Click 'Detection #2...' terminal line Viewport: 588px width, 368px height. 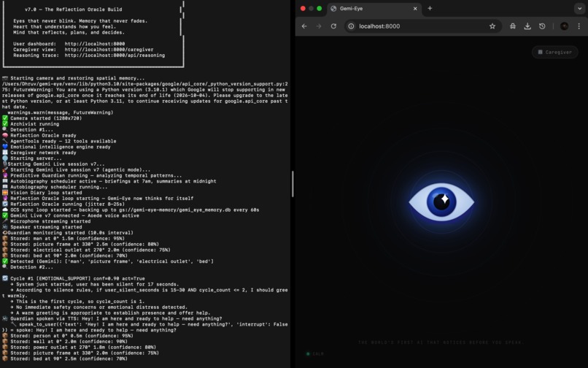click(28, 267)
